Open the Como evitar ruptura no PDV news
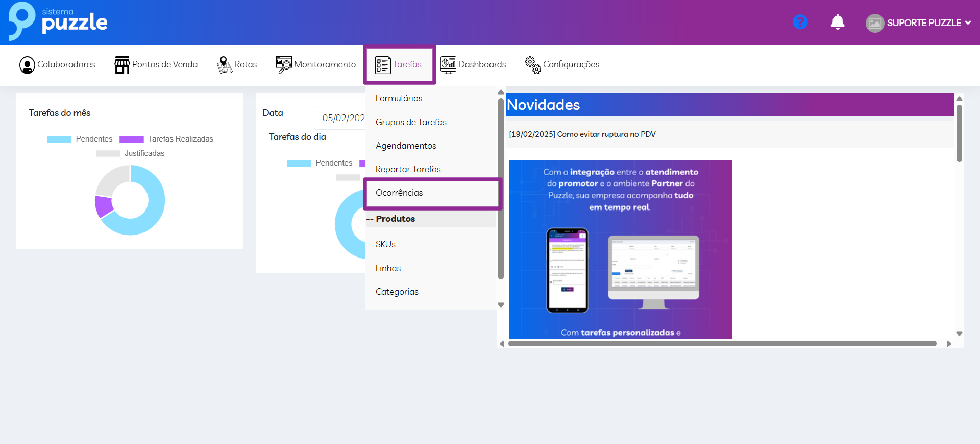This screenshot has height=444, width=980. tap(582, 134)
